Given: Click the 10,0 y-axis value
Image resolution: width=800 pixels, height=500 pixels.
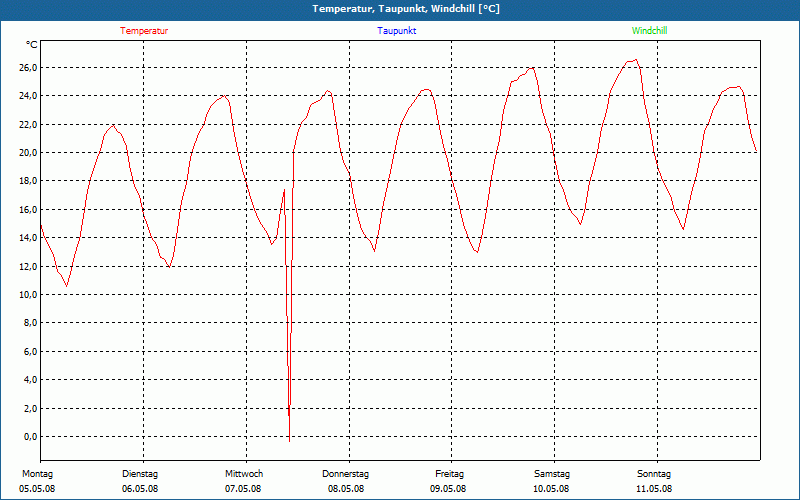Looking at the screenshot, I should [28, 294].
